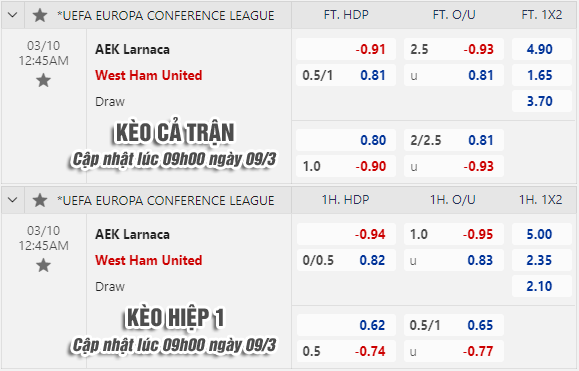
Task: Favorite the first-half league with header star
Action: click(40, 200)
